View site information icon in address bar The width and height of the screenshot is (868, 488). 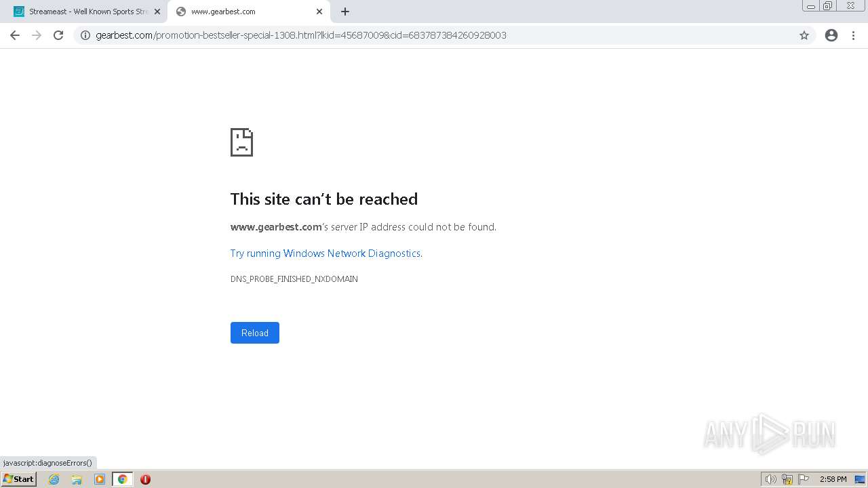coord(85,35)
